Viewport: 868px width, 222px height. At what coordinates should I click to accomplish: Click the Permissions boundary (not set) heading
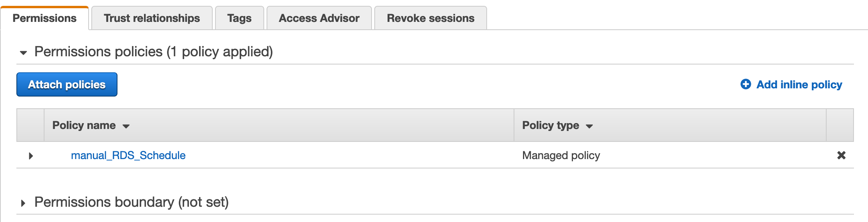click(132, 202)
